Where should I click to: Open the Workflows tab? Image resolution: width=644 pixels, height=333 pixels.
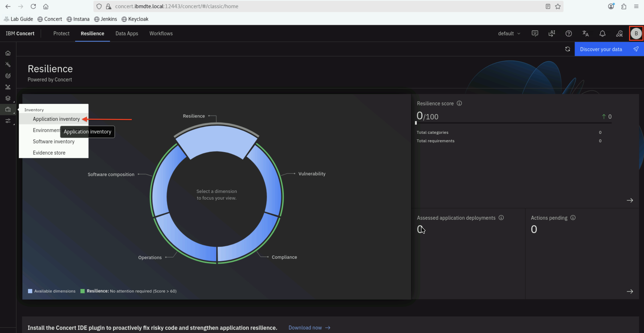161,34
